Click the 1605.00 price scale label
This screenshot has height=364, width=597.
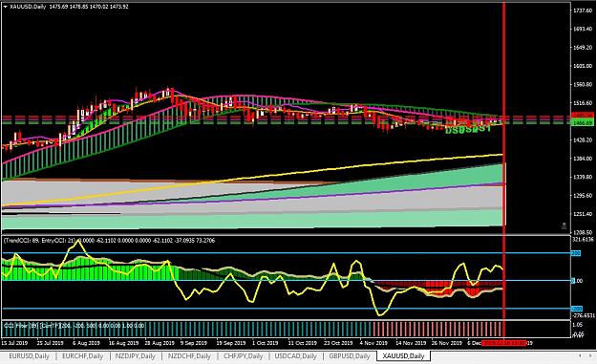pos(583,66)
